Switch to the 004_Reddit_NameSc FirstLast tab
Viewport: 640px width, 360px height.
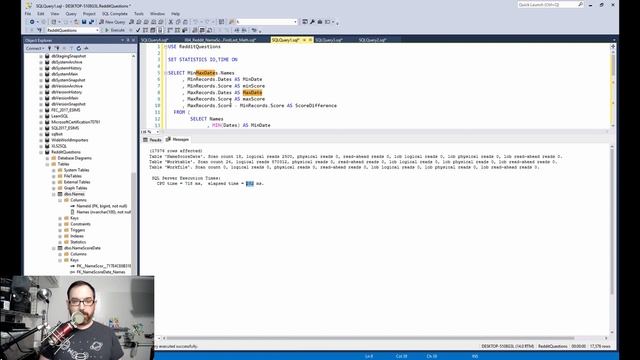pos(220,40)
